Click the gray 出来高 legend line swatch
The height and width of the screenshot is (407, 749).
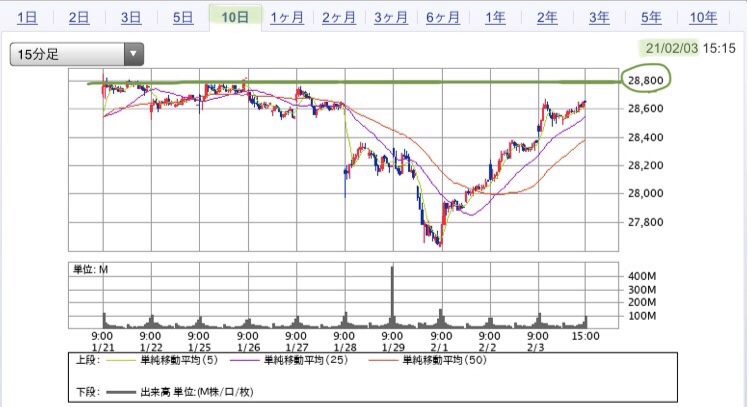pos(121,393)
